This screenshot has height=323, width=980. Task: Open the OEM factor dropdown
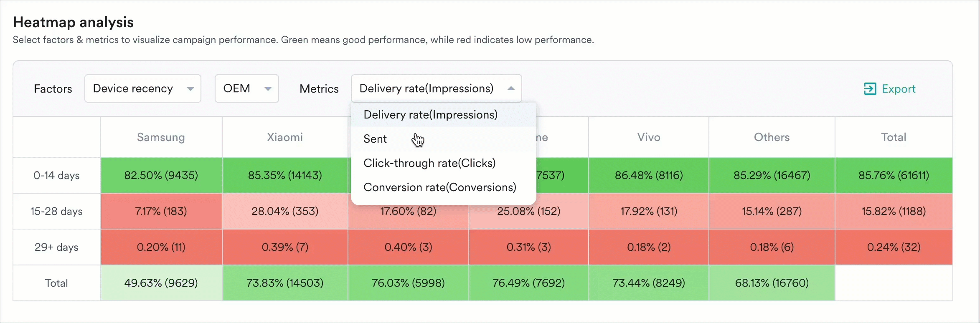tap(246, 88)
